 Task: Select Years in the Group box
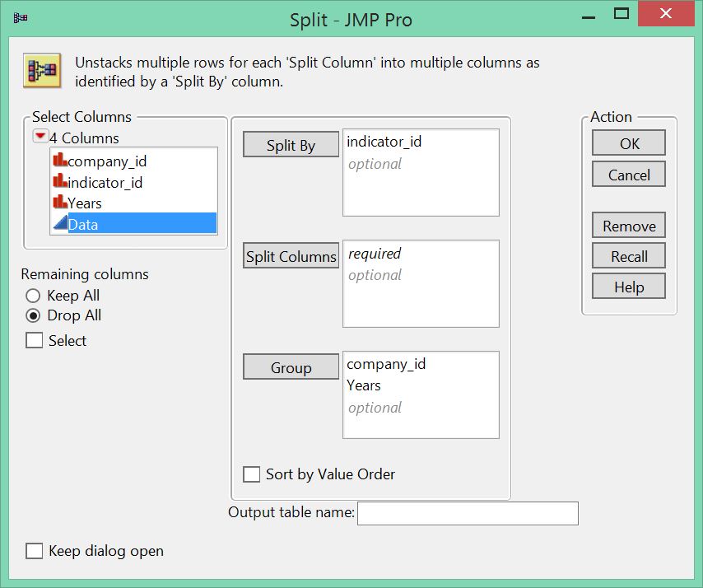pos(364,385)
